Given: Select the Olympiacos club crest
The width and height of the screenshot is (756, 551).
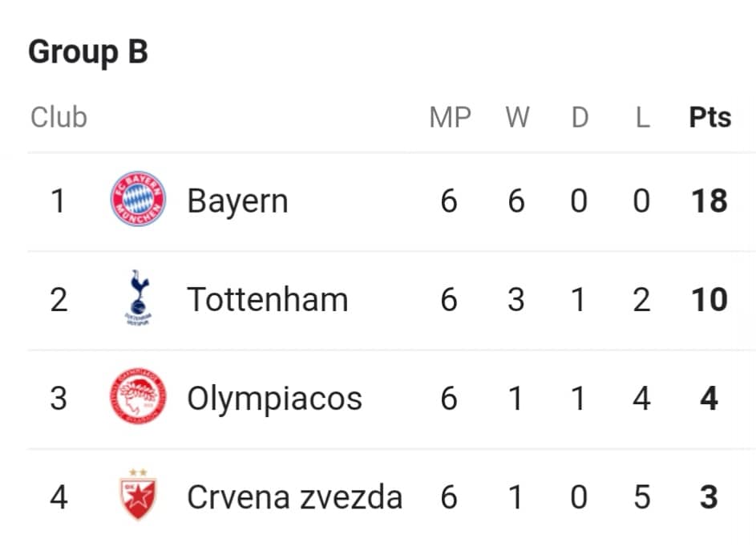Looking at the screenshot, I should (138, 396).
